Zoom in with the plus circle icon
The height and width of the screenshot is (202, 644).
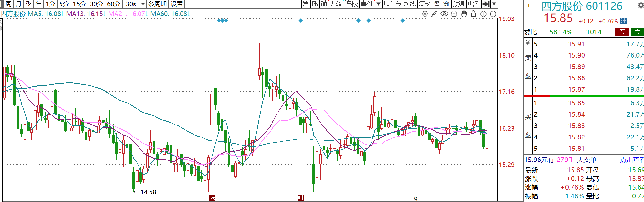[483, 14]
